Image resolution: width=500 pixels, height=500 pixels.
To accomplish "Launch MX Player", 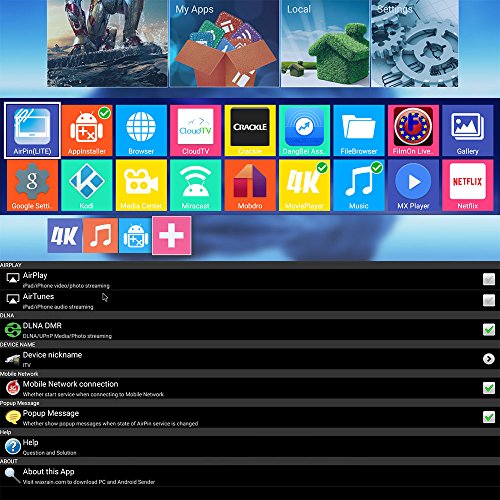I will 413,185.
